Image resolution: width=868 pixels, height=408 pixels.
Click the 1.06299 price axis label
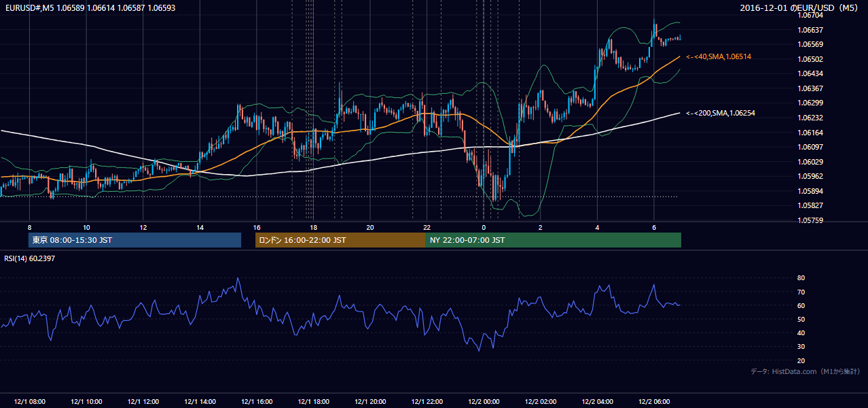[x=811, y=103]
